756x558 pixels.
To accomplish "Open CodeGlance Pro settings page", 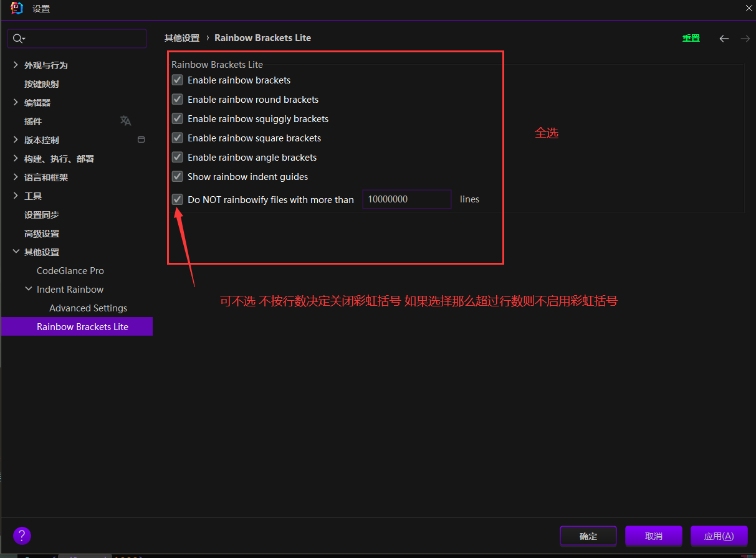I will (x=70, y=270).
